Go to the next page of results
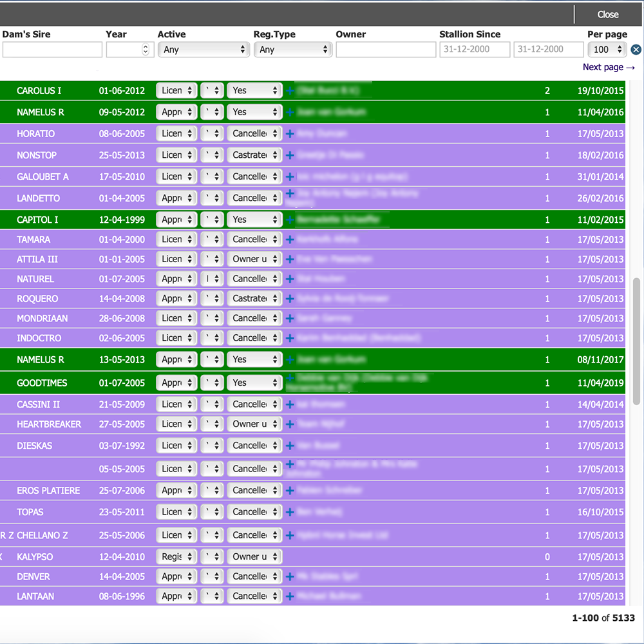 click(608, 66)
